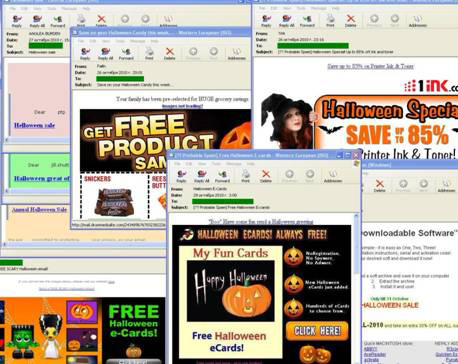Viewport: 458px width, 364px height.
Task: Open the 'Helloween sale' link
Action: click(x=34, y=125)
